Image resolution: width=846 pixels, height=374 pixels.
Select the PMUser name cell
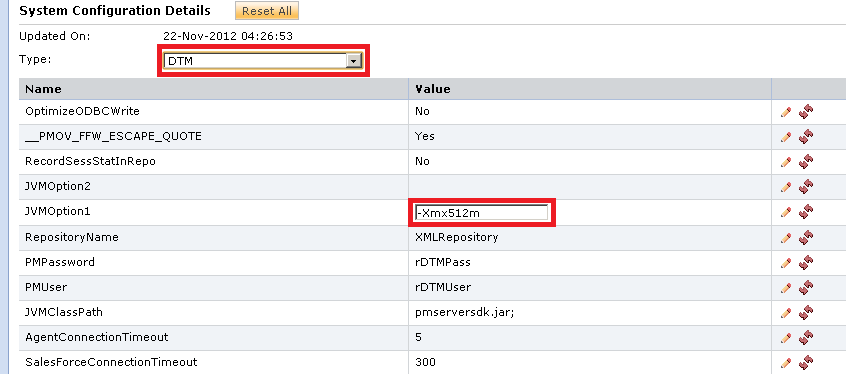coord(214,288)
